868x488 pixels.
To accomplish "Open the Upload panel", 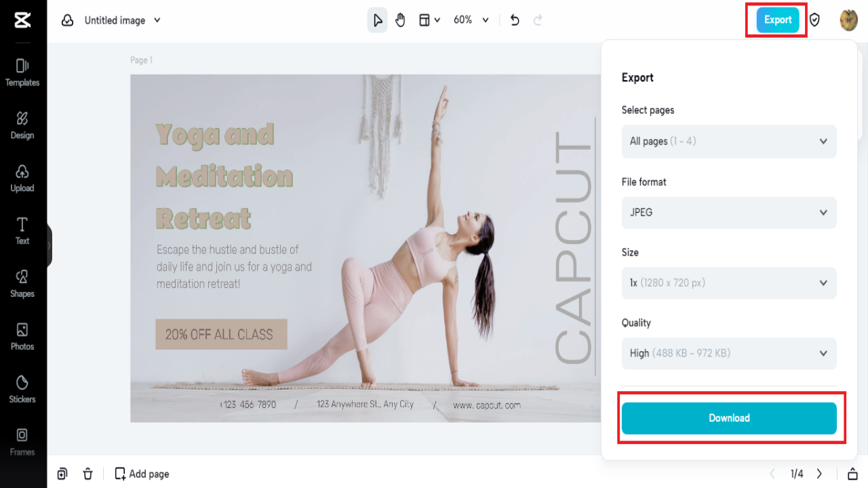I will 22,178.
